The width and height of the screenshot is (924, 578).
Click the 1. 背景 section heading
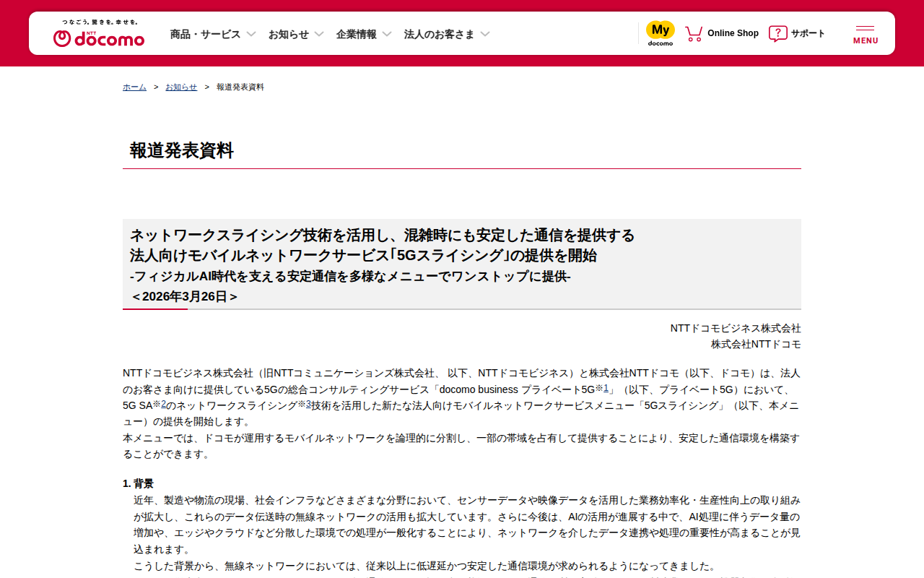(138, 483)
